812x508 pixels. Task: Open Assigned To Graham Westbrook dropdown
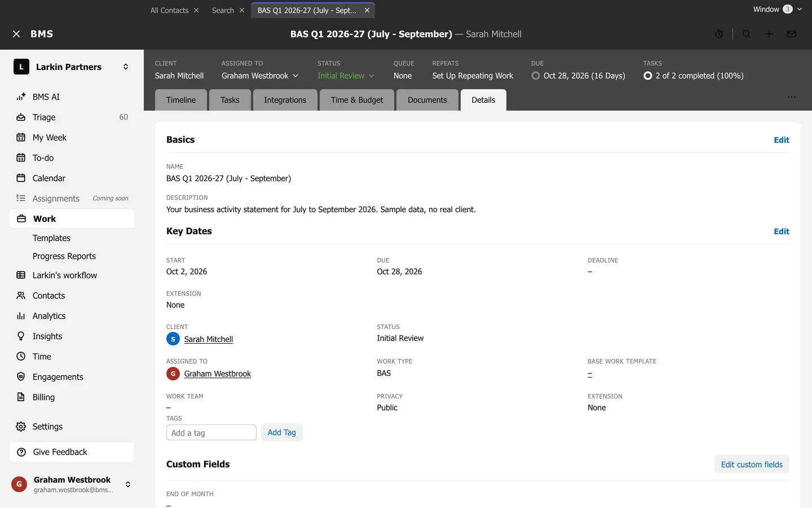click(x=260, y=76)
